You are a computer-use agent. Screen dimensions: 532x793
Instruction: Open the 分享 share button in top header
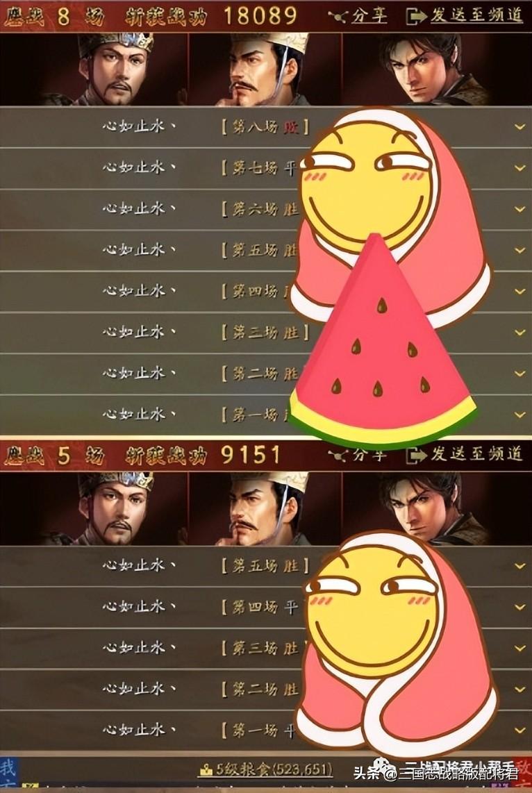pos(357,16)
